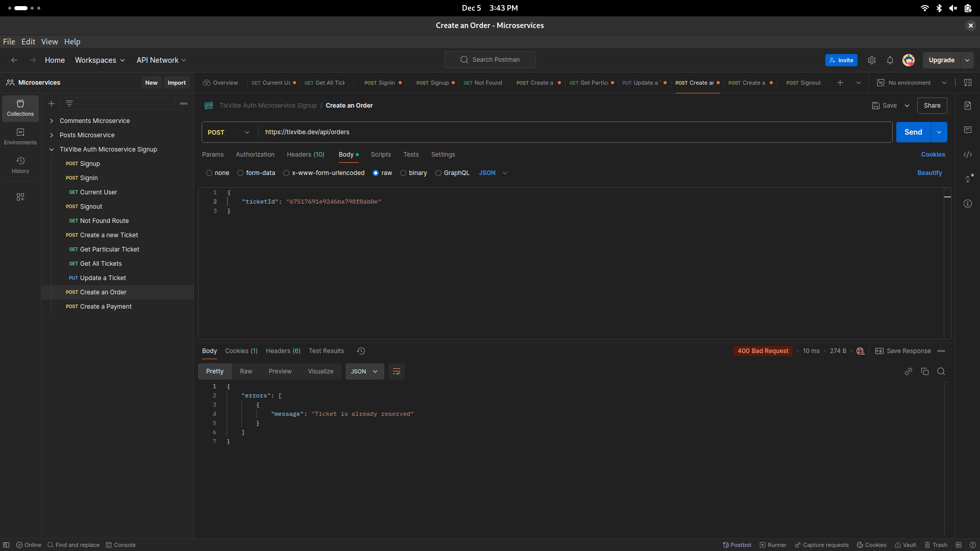The height and width of the screenshot is (551, 980).
Task: Expand the HTTP method dropdown
Action: (x=229, y=132)
